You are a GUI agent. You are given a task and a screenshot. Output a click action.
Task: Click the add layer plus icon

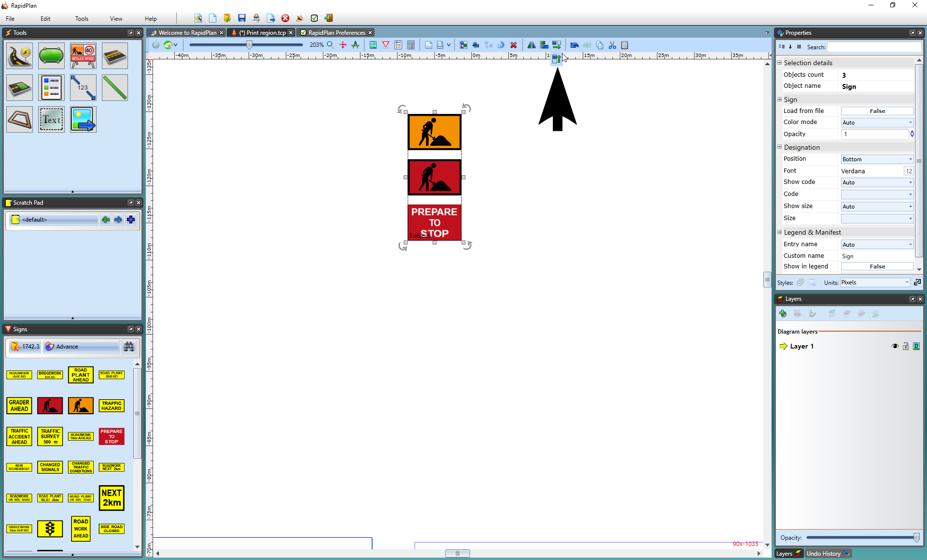(x=783, y=314)
